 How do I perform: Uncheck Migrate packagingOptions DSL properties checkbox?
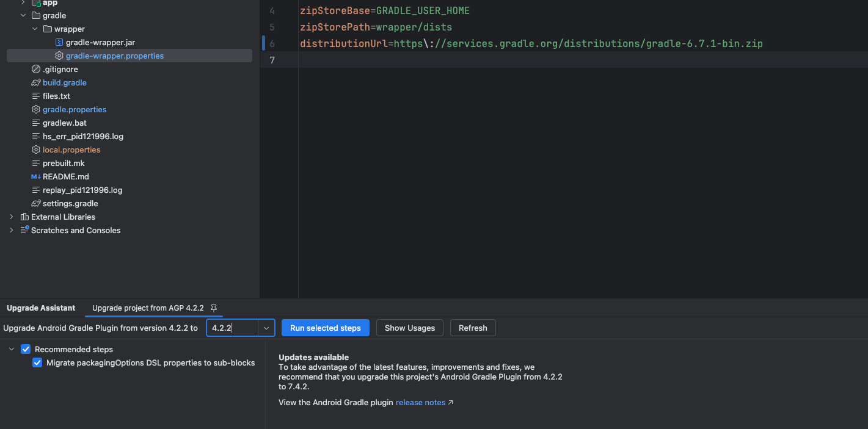(37, 362)
